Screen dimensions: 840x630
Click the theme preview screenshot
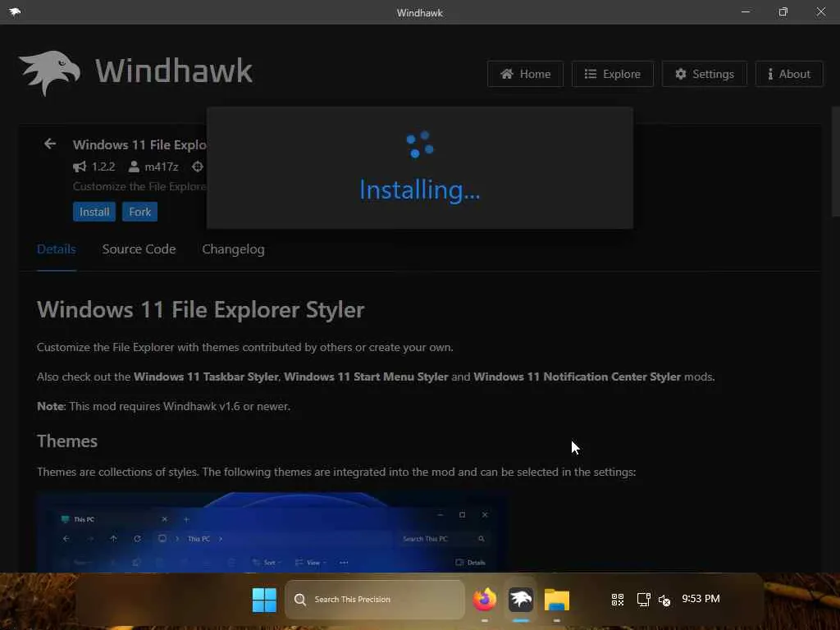pos(272,532)
